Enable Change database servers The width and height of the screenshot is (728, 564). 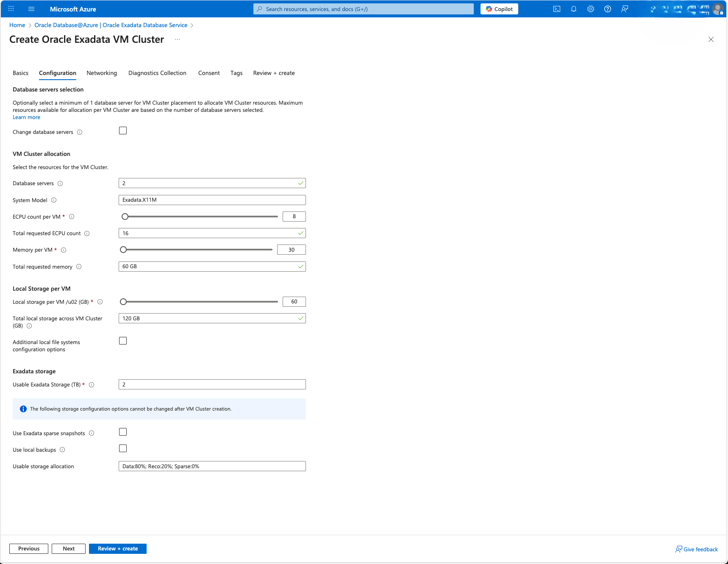pos(123,131)
